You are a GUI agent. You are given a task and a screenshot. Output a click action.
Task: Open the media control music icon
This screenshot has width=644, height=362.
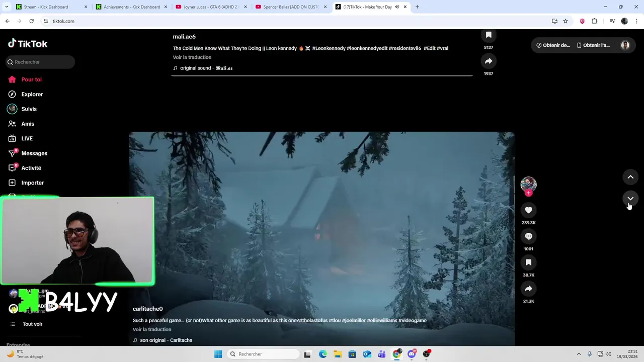[612, 21]
